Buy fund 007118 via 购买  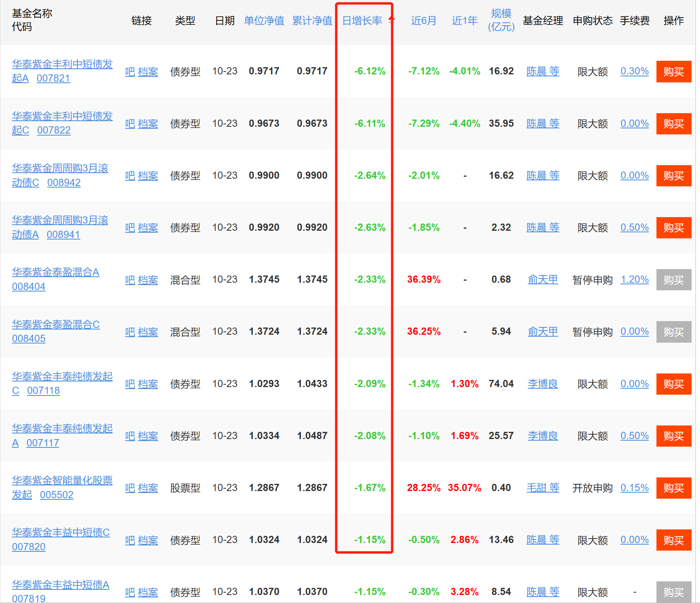[674, 384]
